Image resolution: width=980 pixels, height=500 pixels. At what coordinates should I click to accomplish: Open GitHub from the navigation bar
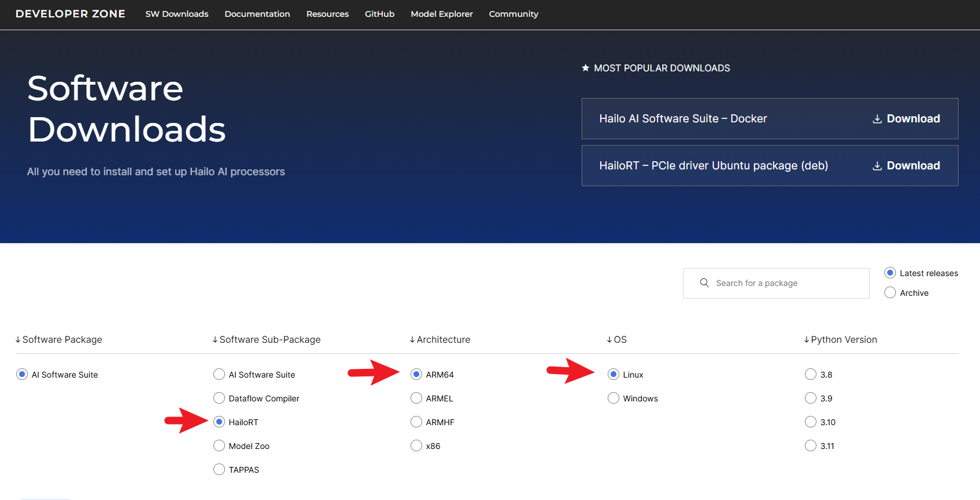380,14
